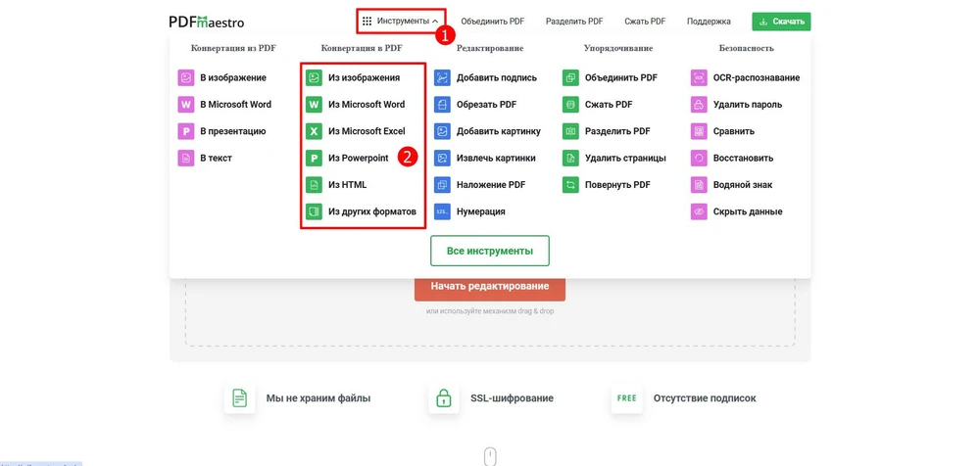This screenshot has width=980, height=466.
Task: Click the PDFmaestro logo
Action: (x=206, y=22)
